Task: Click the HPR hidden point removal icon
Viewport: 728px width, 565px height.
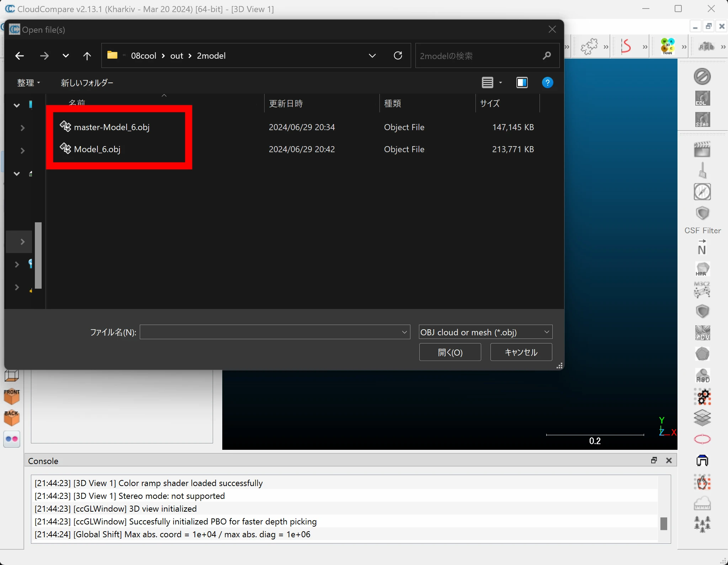Action: 702,269
